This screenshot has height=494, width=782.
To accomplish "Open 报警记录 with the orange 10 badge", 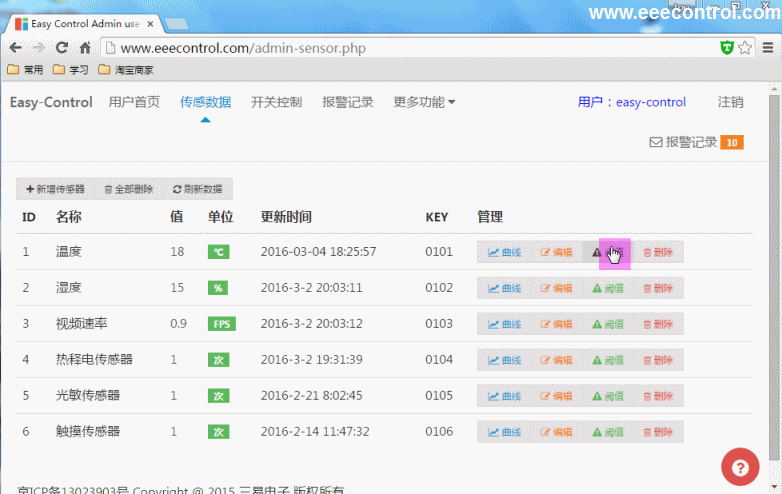I will (695, 142).
